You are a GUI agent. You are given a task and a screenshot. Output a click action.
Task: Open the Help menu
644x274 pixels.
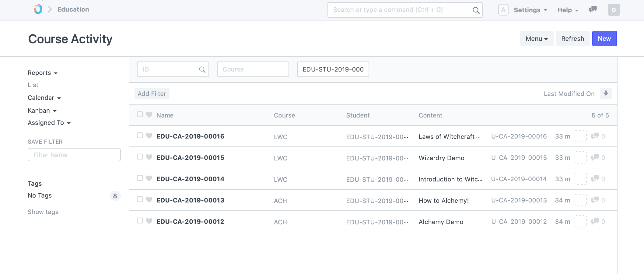pos(568,10)
